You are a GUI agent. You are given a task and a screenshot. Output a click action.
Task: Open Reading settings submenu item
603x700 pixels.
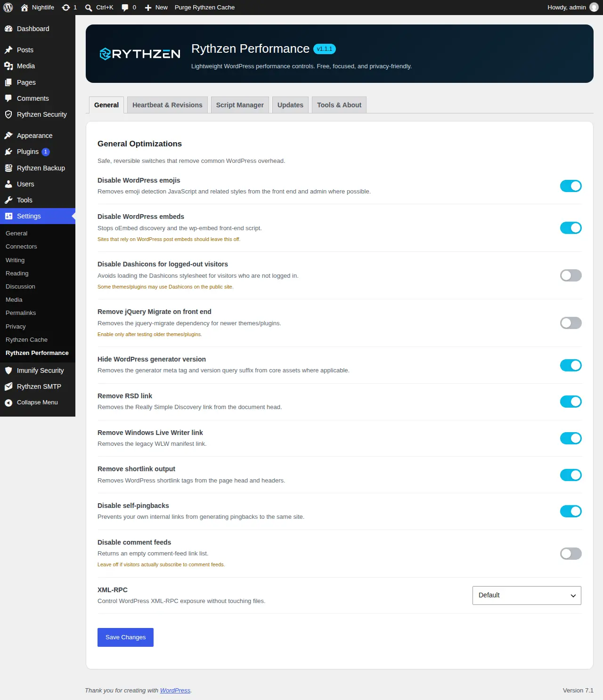click(x=38, y=274)
